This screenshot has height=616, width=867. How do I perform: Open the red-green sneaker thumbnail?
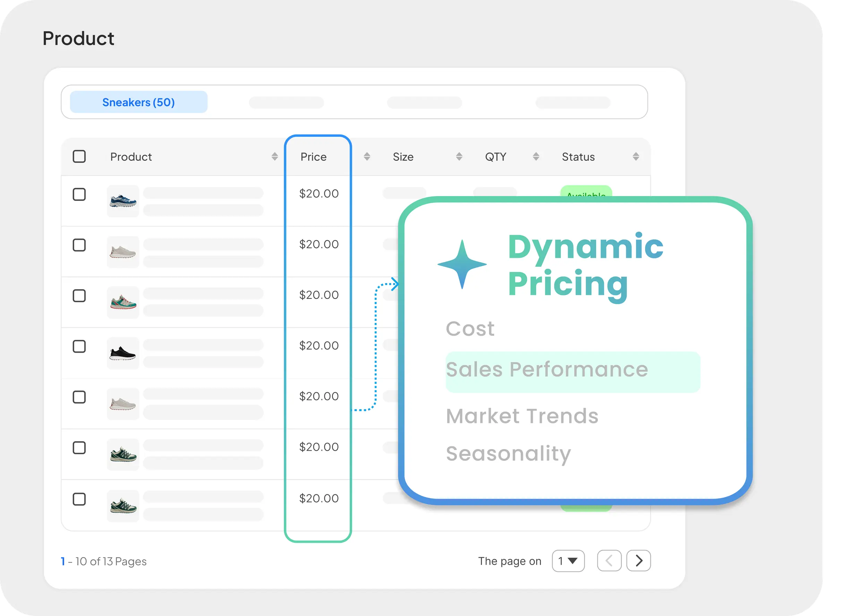[123, 302]
